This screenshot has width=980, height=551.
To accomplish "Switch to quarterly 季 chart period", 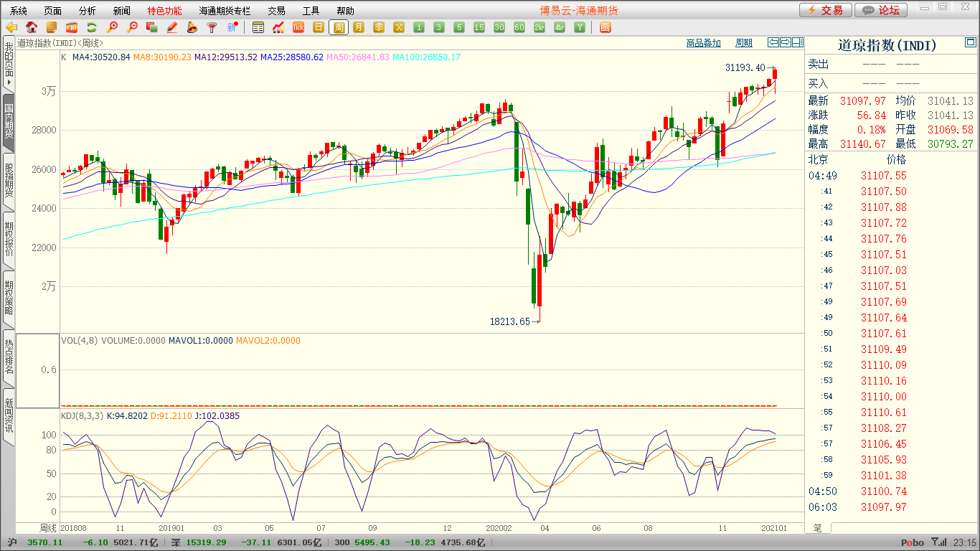I will (x=379, y=27).
